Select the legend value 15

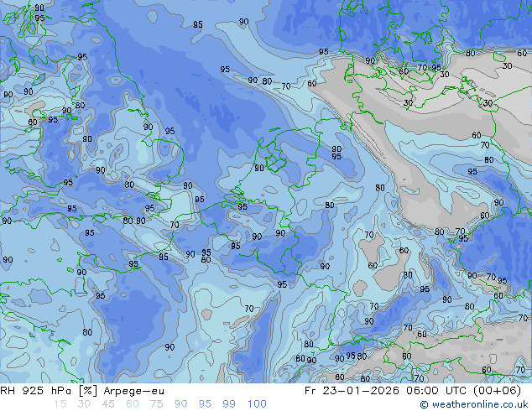[60, 404]
